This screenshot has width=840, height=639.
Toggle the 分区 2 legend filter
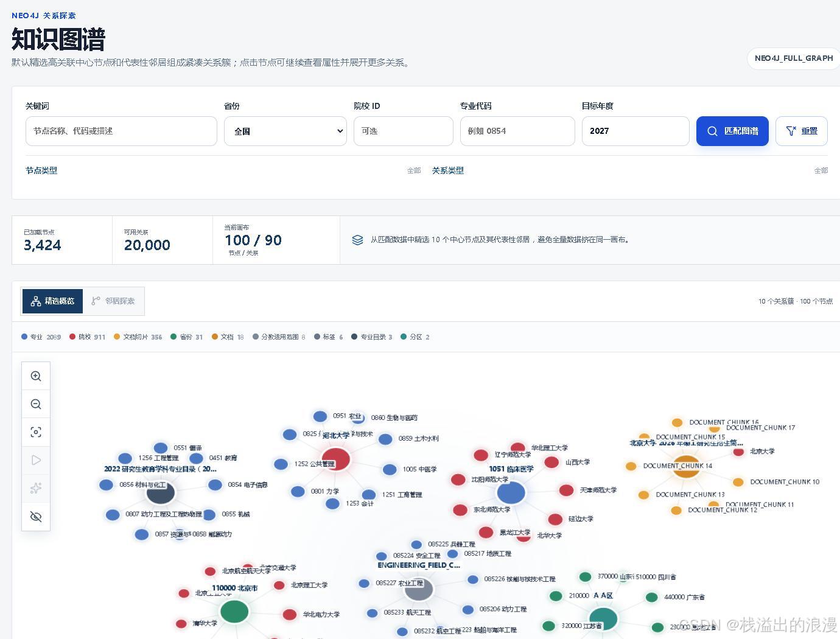415,337
